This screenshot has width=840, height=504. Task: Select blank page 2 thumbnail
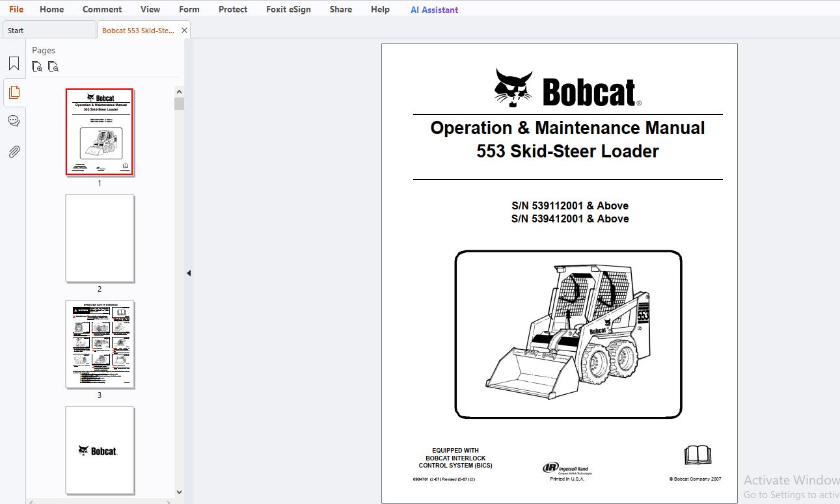[x=100, y=238]
